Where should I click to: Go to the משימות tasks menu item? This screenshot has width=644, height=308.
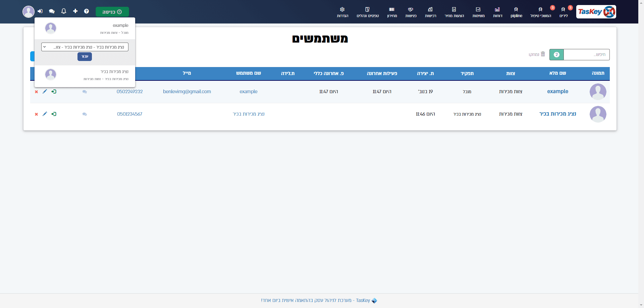point(478,12)
